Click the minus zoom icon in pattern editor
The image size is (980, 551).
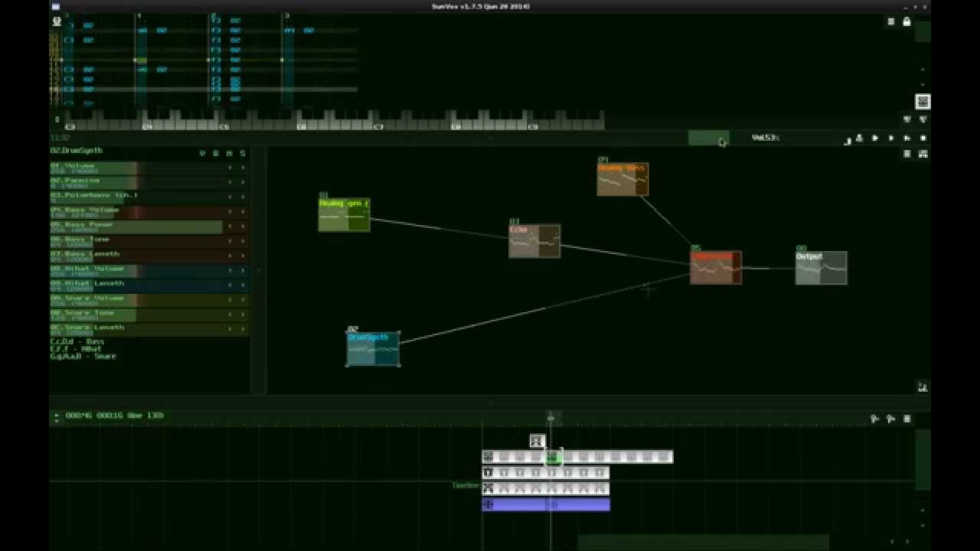tap(923, 84)
